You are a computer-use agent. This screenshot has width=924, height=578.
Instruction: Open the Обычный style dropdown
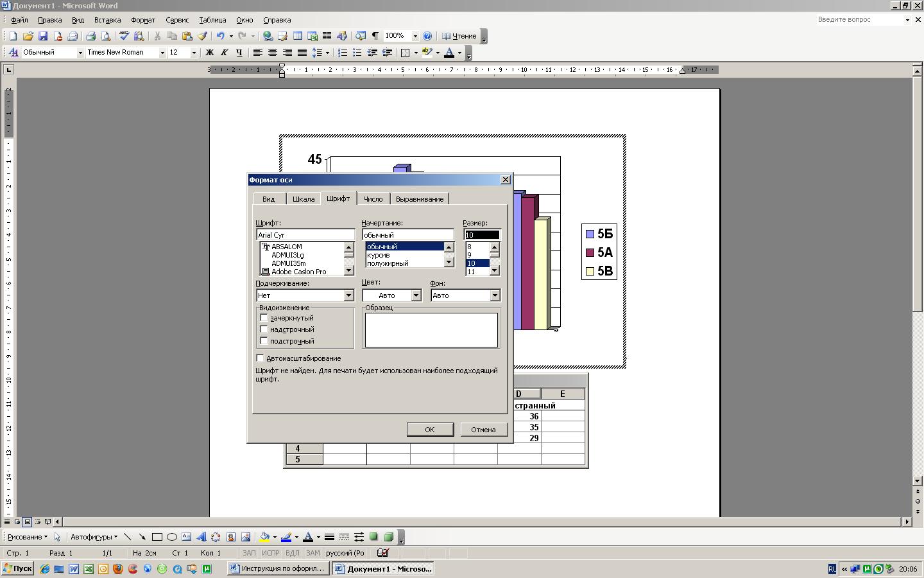80,53
